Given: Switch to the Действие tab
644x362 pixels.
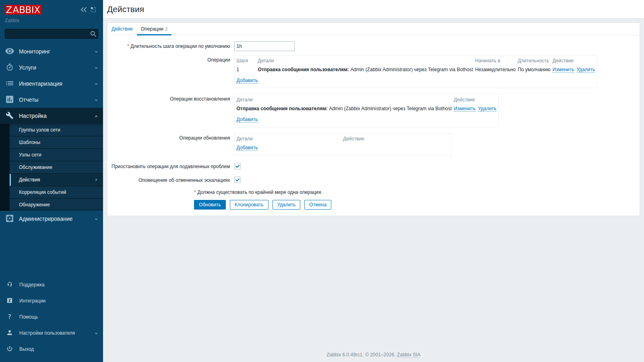Looking at the screenshot, I should pyautogui.click(x=122, y=29).
